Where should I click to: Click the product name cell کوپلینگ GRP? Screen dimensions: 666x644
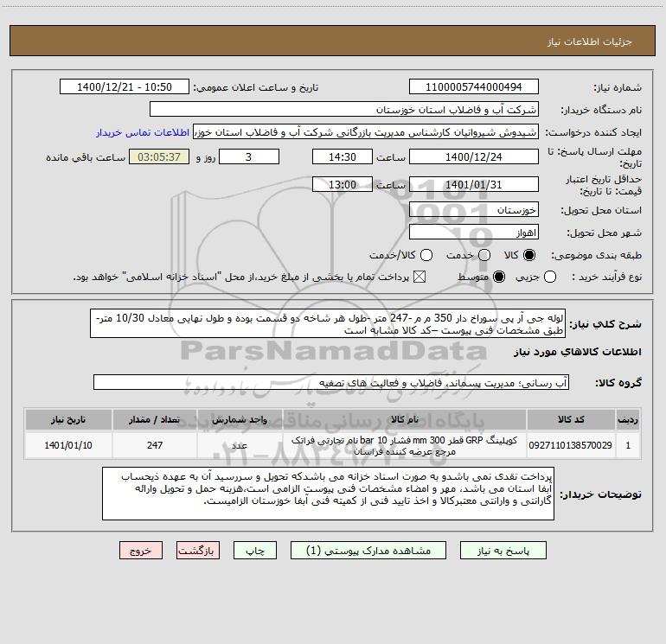tap(405, 445)
